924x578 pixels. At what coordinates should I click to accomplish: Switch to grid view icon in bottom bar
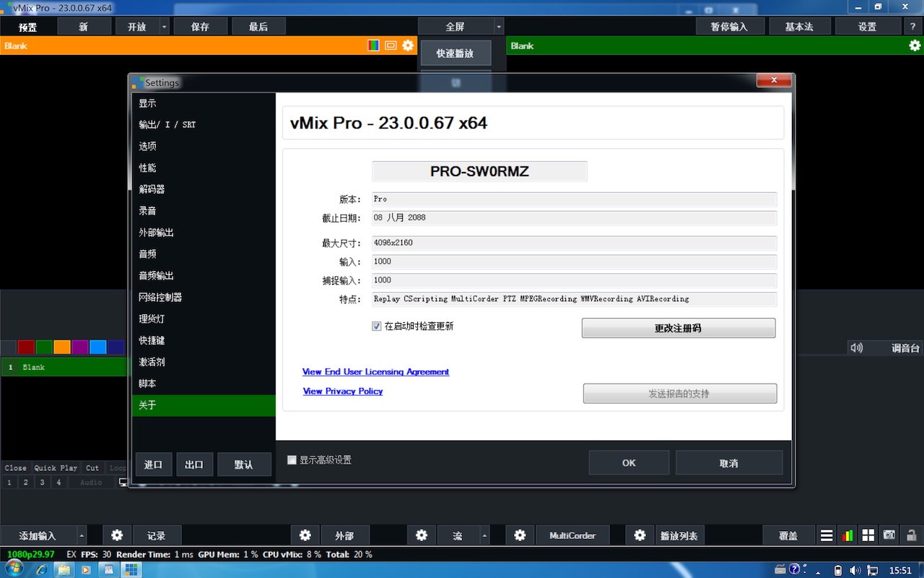point(868,535)
